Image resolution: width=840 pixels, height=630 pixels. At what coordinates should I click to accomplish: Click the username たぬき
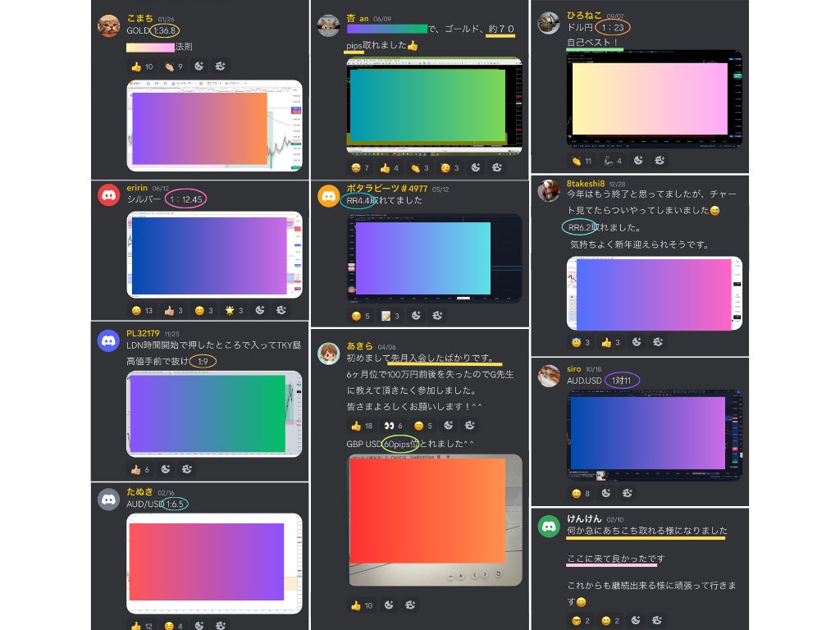pos(139,492)
